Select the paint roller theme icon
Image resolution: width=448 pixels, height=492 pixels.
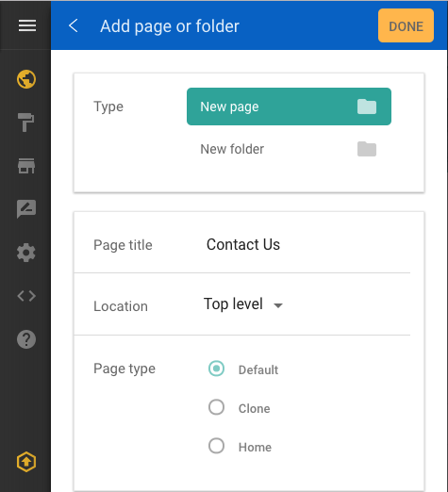26,123
